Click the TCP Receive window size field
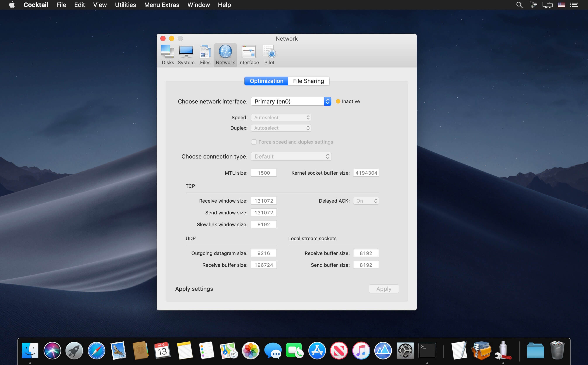The width and height of the screenshot is (588, 365). pyautogui.click(x=264, y=201)
